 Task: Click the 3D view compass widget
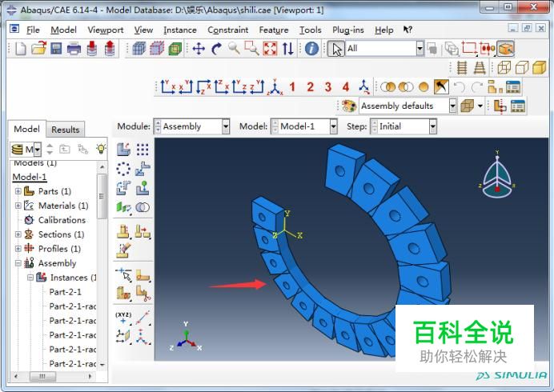pyautogui.click(x=497, y=175)
